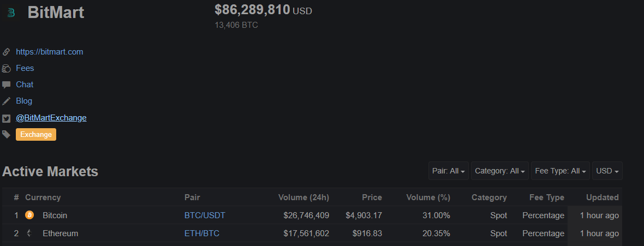Image resolution: width=644 pixels, height=246 pixels.
Task: Click the tag icon beside Exchange label
Action: 6,135
